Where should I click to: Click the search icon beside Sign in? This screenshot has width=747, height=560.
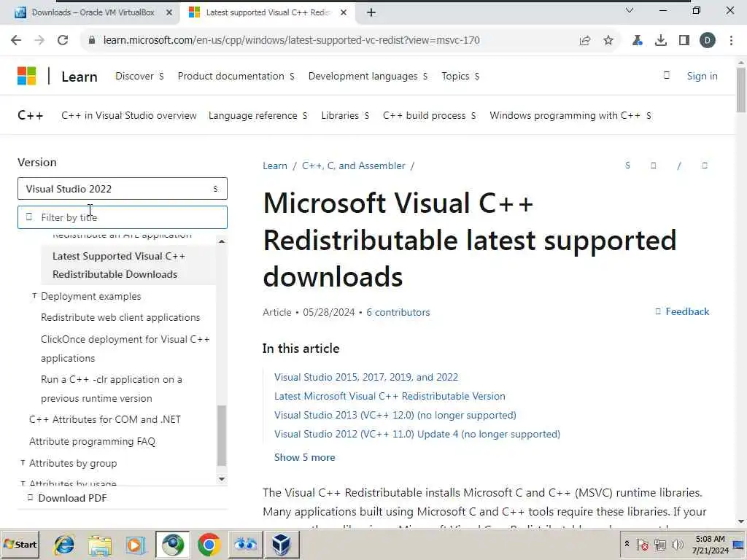point(667,75)
